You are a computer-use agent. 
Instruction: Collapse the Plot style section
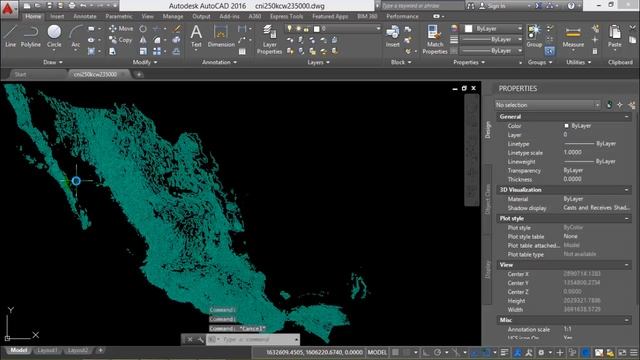627,218
